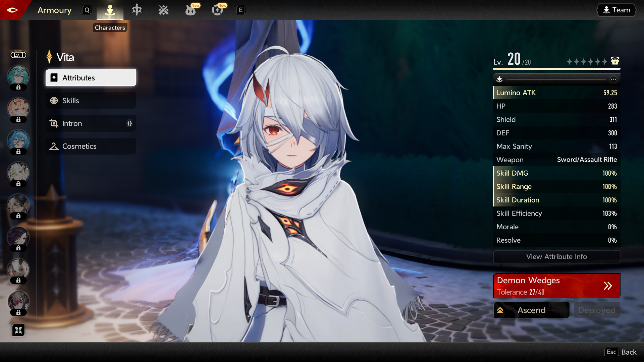The height and width of the screenshot is (362, 644).
Task: Click the red back logo icon
Action: tap(12, 10)
